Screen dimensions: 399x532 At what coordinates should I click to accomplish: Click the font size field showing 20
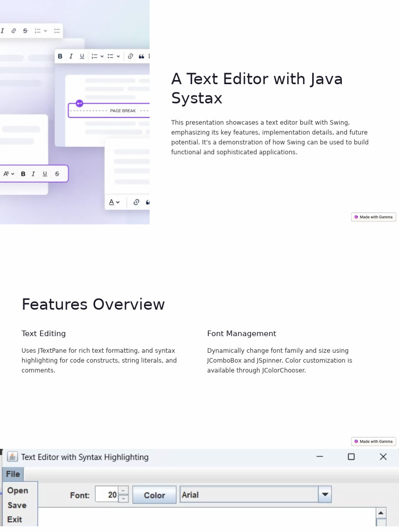point(107,495)
